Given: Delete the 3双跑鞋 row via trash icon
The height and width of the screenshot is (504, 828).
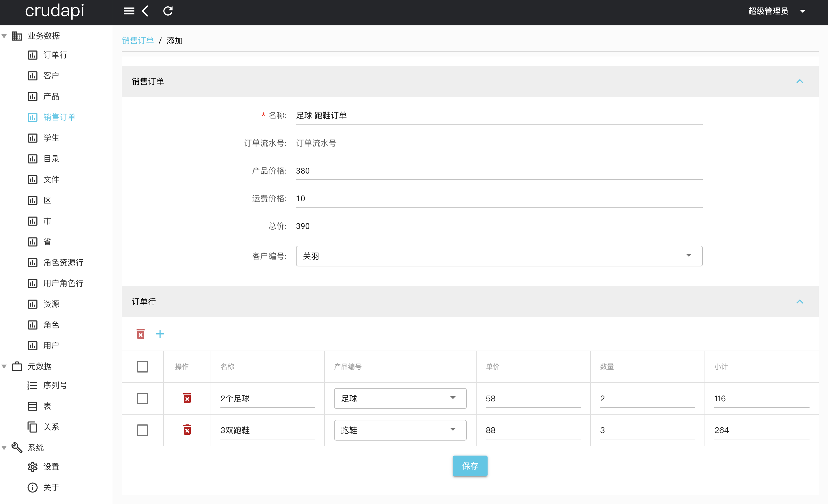Looking at the screenshot, I should [187, 429].
